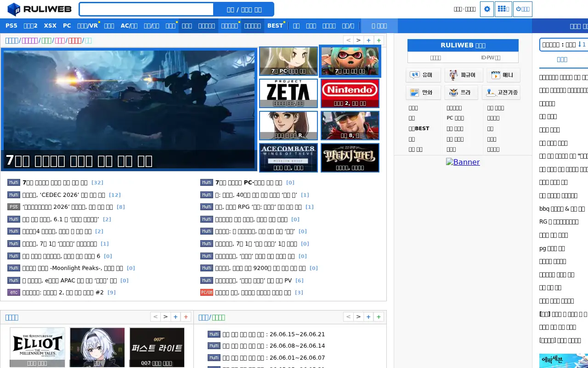Go to previous page in the Elliot thumbnail panel

point(155,317)
